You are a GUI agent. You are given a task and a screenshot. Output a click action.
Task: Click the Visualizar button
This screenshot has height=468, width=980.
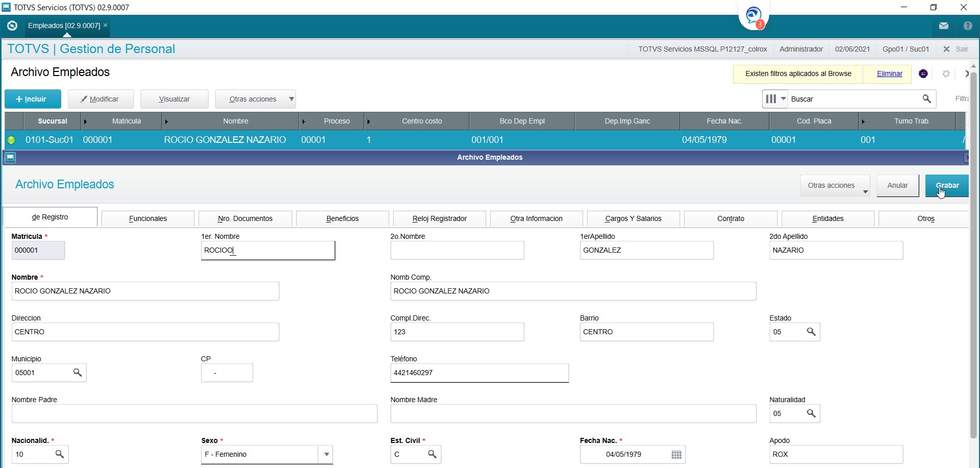(x=174, y=99)
